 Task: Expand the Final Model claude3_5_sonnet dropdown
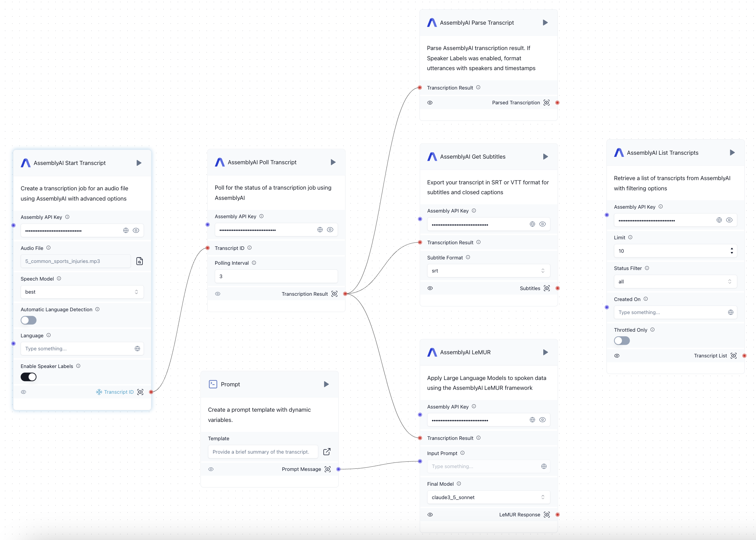(x=488, y=497)
